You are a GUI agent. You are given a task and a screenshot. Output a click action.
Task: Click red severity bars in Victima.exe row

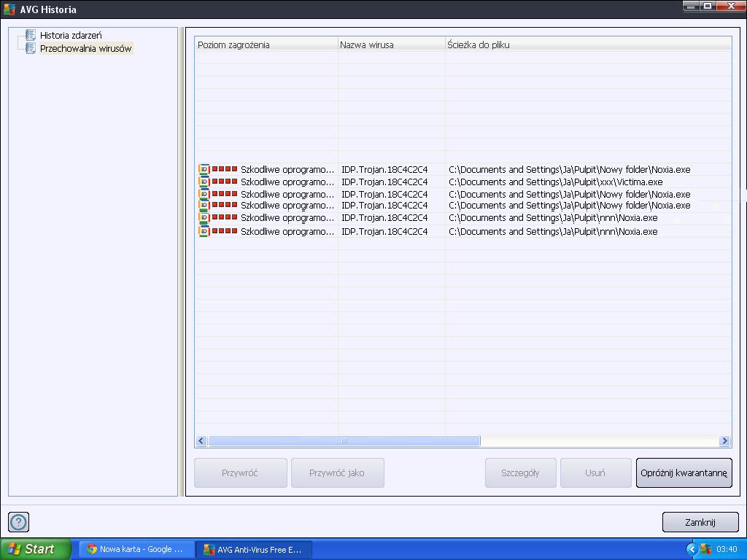[225, 182]
